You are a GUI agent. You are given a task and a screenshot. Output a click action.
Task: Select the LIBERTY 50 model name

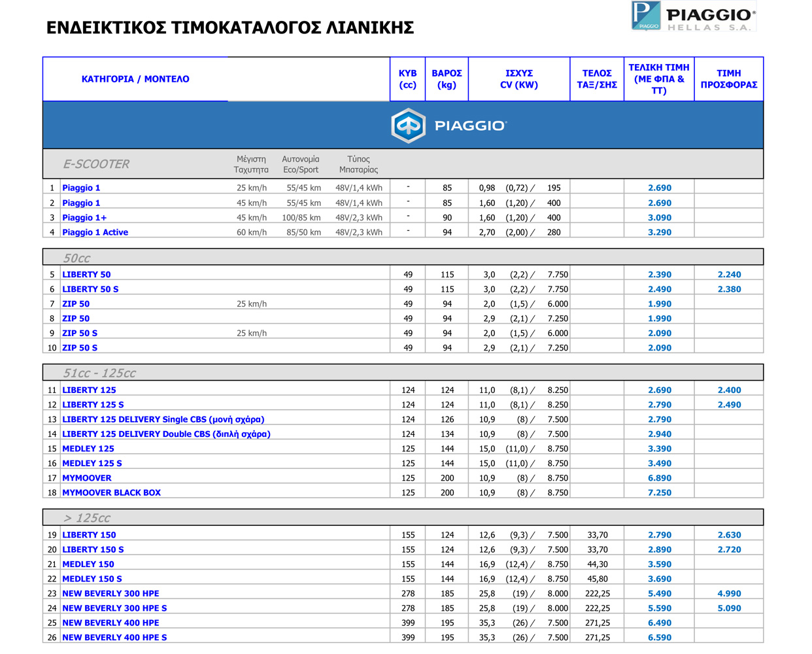point(86,275)
